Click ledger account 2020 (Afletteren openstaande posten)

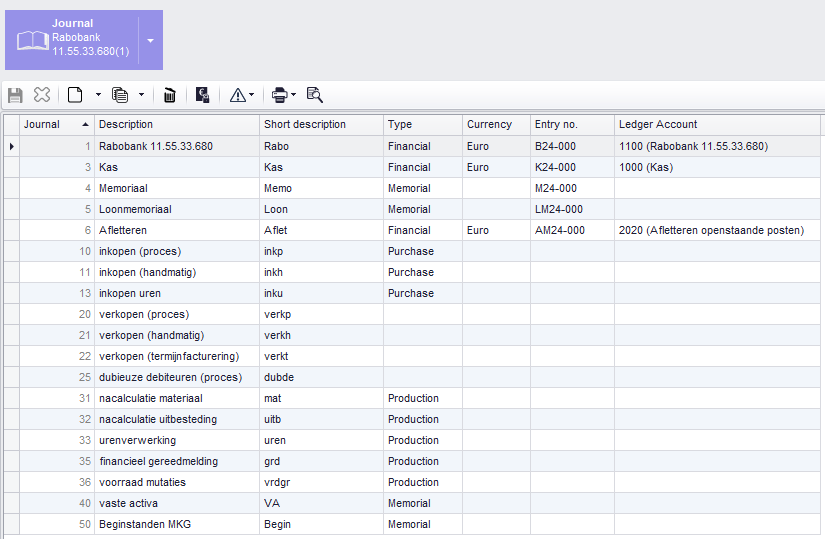point(717,231)
